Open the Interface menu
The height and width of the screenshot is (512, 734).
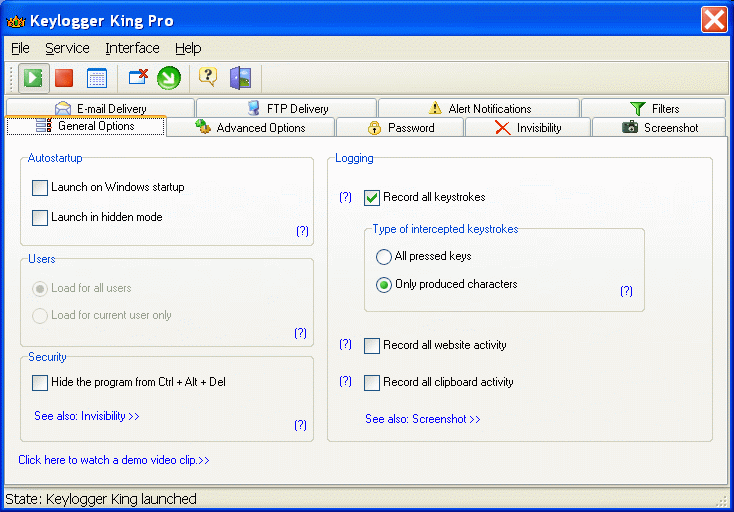132,48
